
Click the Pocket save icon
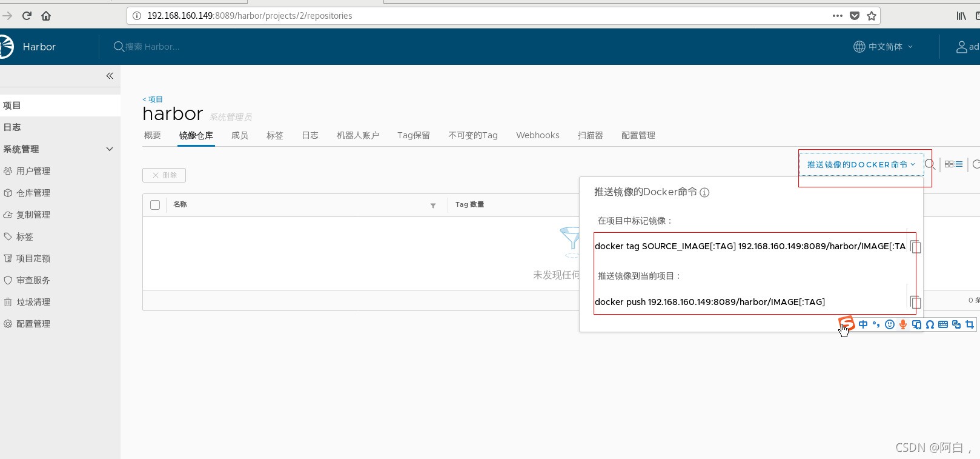point(855,16)
